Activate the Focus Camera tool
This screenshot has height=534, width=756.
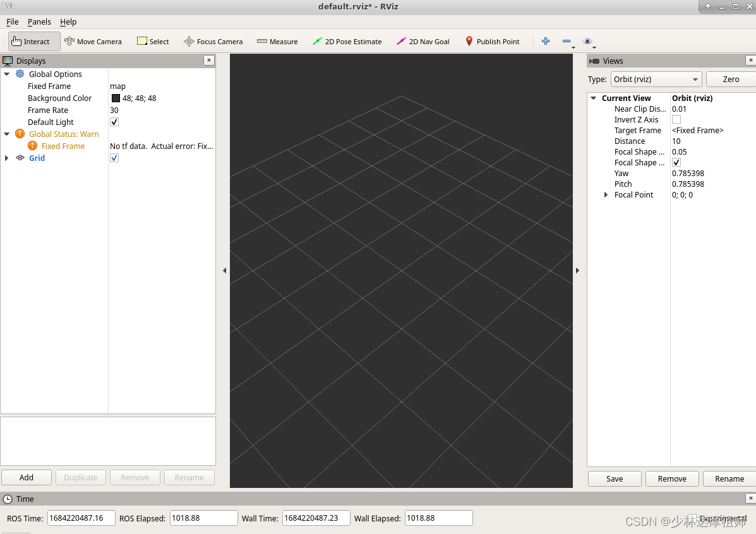click(213, 42)
